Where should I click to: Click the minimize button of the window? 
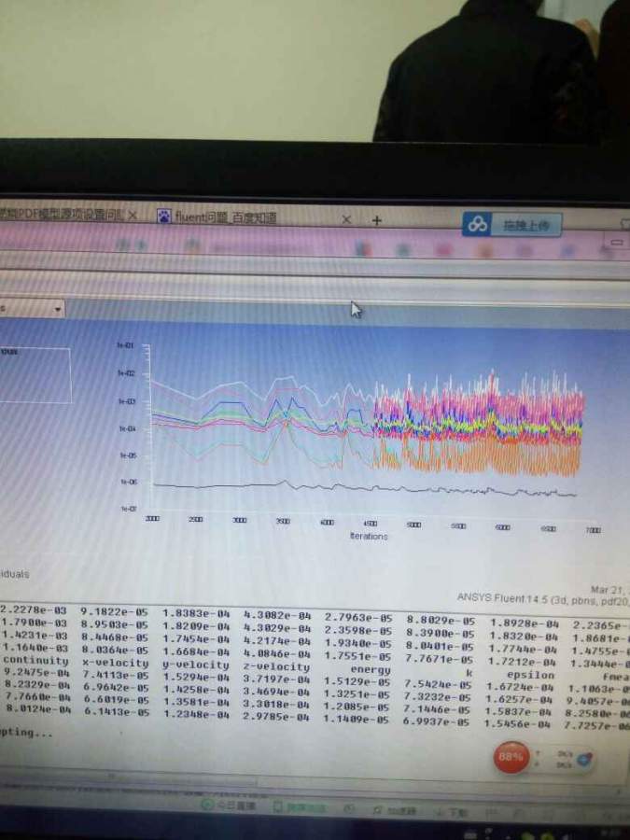click(x=618, y=242)
